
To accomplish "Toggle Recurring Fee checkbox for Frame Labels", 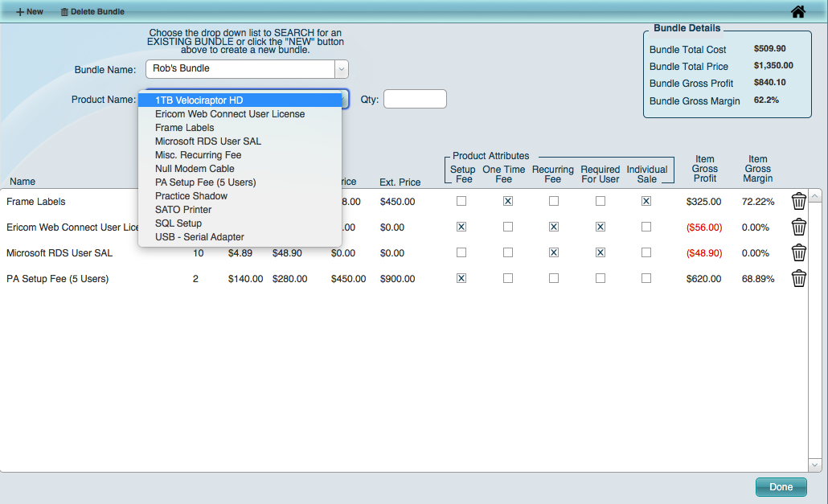I will pyautogui.click(x=554, y=201).
